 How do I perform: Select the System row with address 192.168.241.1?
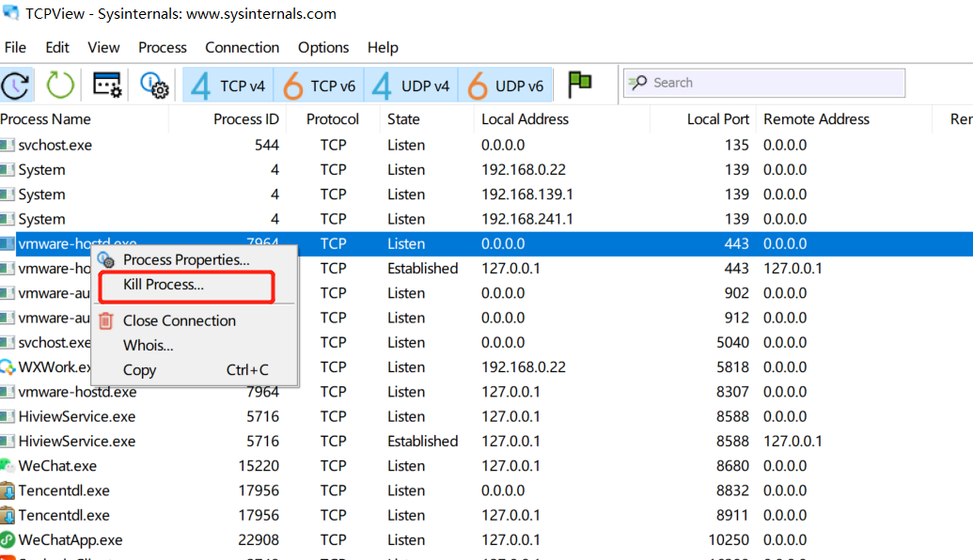pos(487,220)
